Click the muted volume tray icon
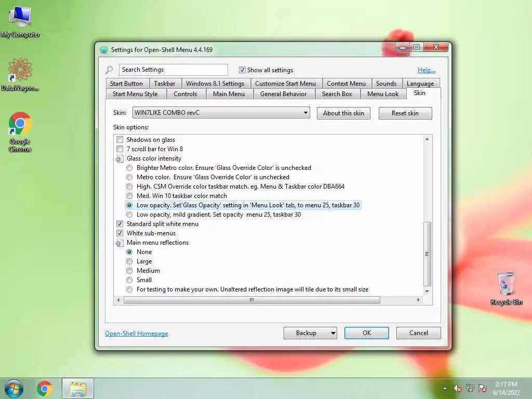 click(457, 388)
